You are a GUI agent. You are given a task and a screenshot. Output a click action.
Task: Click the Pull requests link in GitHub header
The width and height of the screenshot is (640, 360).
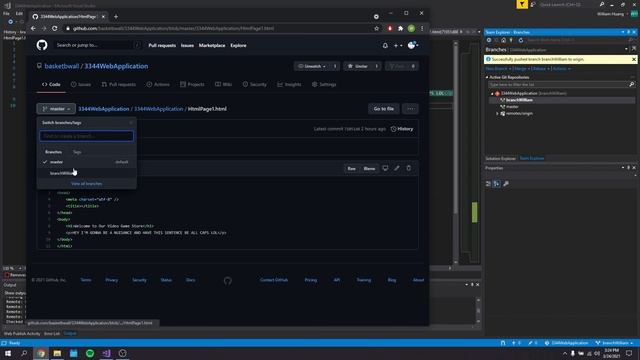(162, 46)
